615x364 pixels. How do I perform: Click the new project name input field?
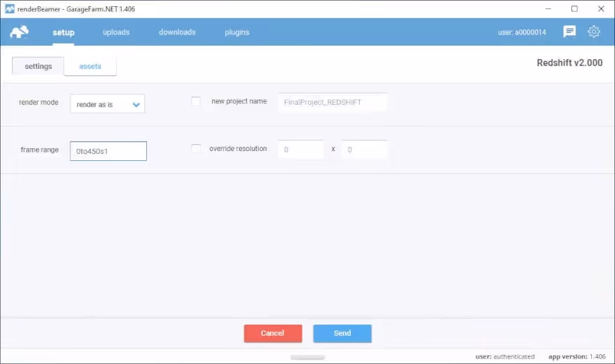tap(333, 103)
